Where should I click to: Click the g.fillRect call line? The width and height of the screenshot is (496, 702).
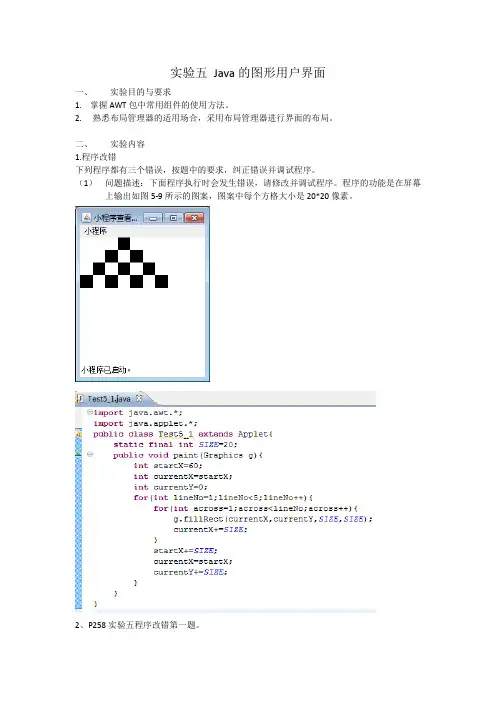pyautogui.click(x=273, y=519)
